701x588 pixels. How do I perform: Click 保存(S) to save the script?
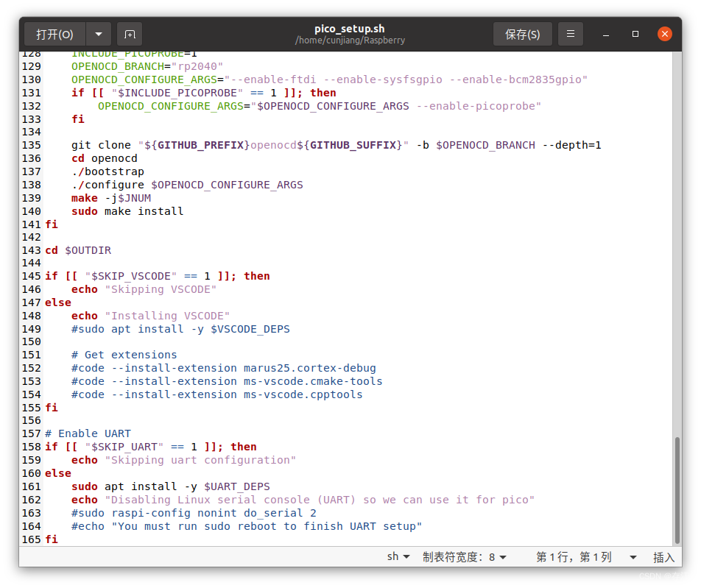(522, 33)
